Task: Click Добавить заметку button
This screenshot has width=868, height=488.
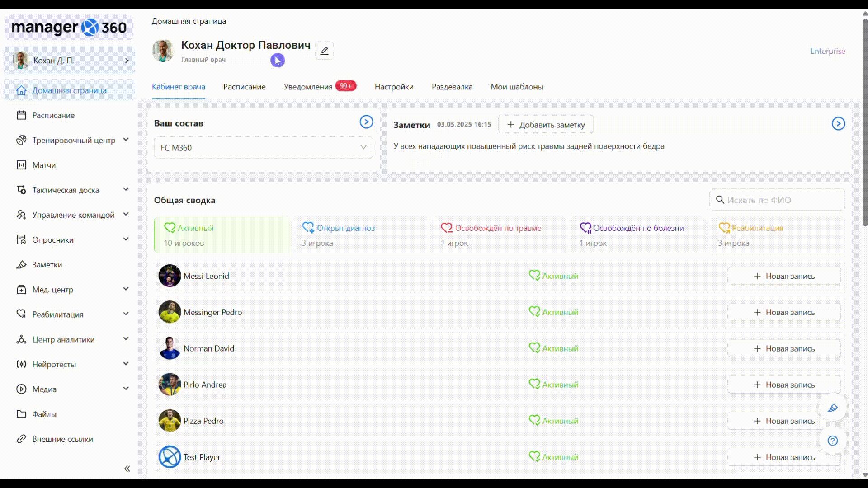Action: pyautogui.click(x=546, y=125)
